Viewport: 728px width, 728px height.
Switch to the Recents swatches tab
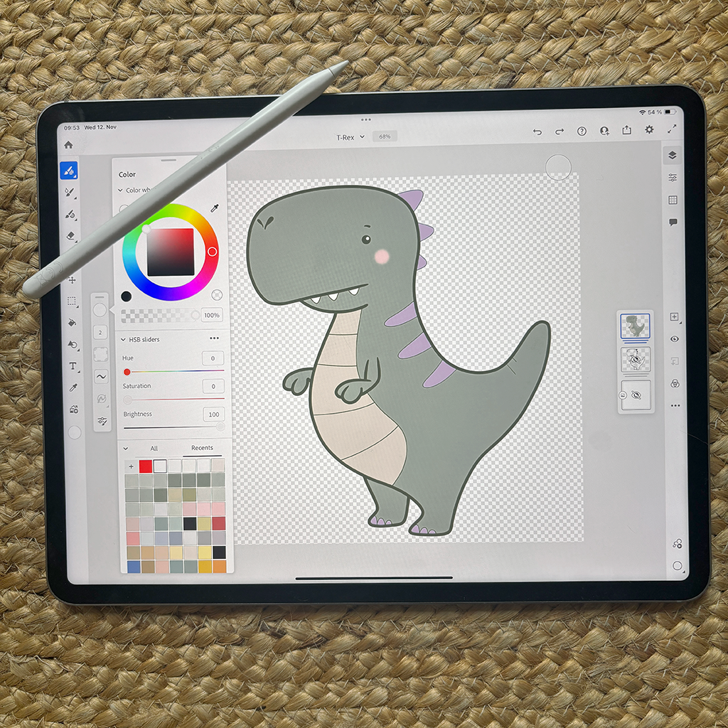[x=202, y=448]
